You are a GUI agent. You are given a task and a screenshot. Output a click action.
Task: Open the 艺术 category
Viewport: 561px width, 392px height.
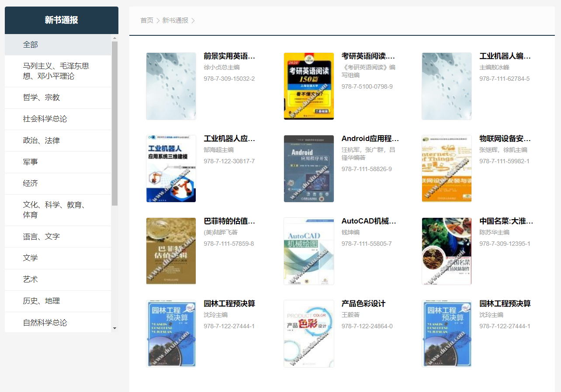31,279
